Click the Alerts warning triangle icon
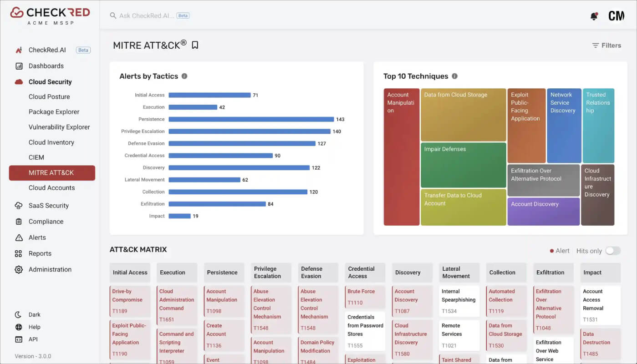This screenshot has width=637, height=364. (19, 238)
